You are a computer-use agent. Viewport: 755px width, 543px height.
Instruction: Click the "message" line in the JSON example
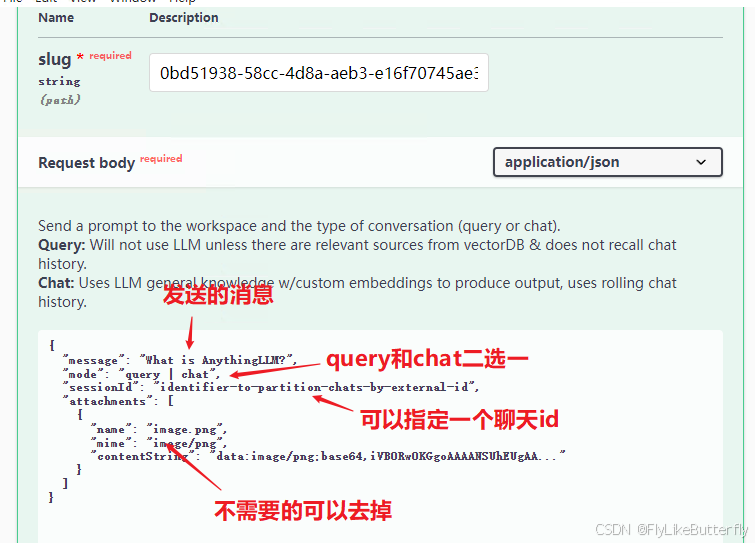(180, 360)
